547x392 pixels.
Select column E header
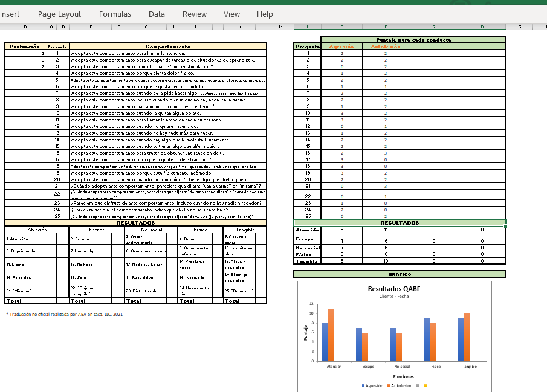click(x=91, y=27)
